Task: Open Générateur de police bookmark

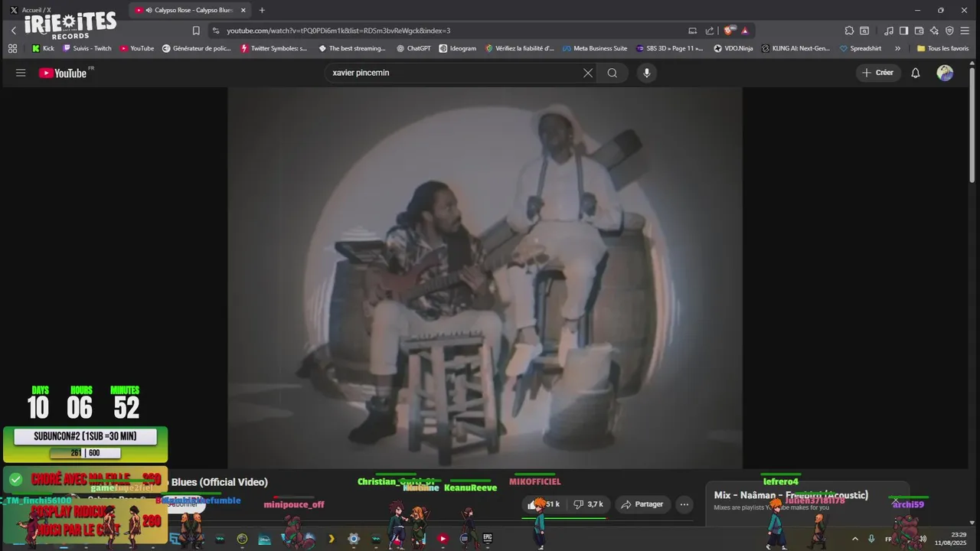Action: tap(197, 48)
